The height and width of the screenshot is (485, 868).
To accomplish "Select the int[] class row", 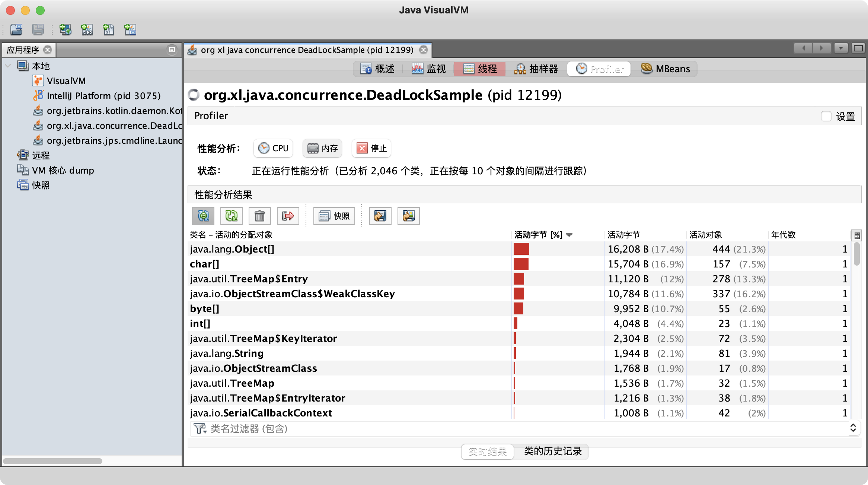I will (x=519, y=323).
